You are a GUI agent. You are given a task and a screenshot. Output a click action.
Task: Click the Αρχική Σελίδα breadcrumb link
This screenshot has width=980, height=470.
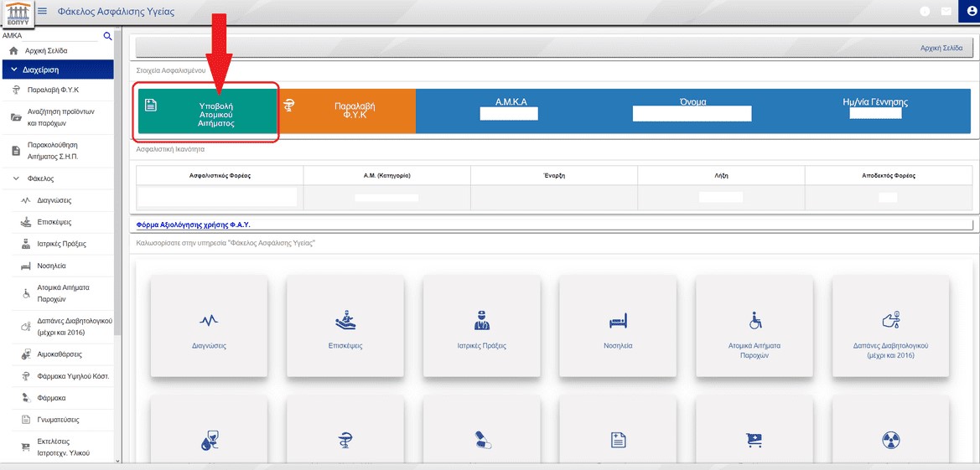941,49
